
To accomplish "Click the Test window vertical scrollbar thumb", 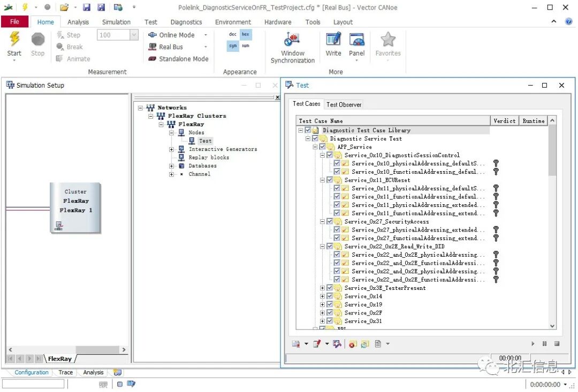I will pos(552,150).
